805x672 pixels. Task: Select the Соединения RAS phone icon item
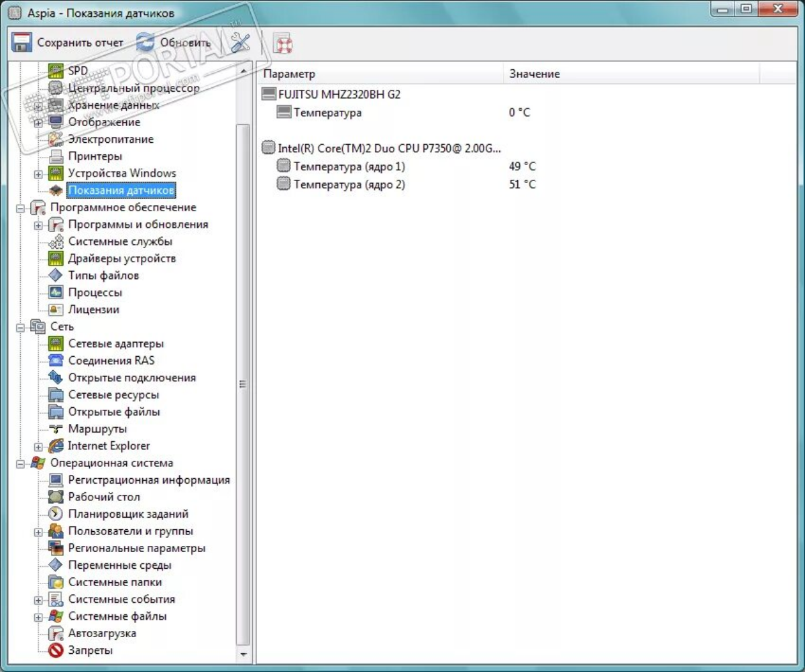(x=56, y=361)
